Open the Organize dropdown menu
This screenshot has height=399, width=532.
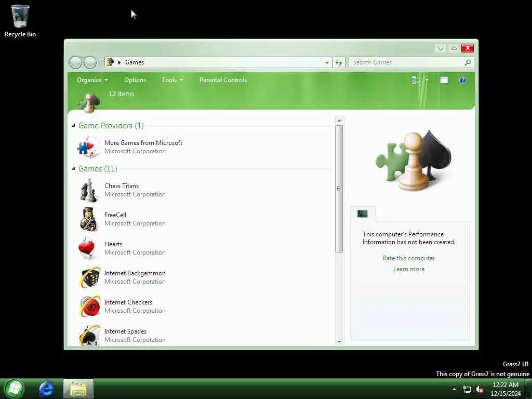[x=92, y=80]
